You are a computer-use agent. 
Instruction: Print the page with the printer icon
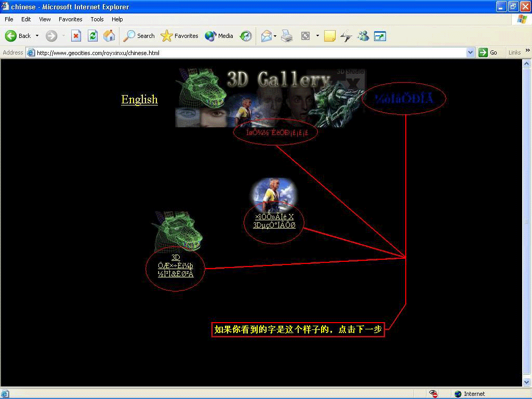[287, 36]
